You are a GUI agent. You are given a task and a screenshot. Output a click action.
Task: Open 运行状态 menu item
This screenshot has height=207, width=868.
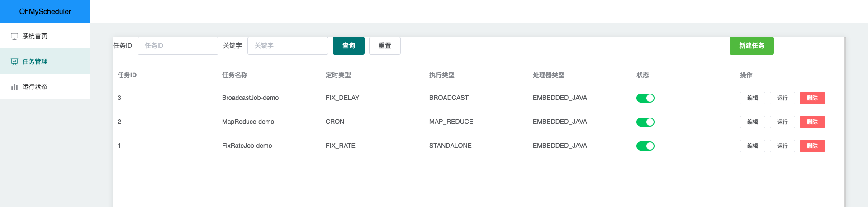tap(45, 87)
